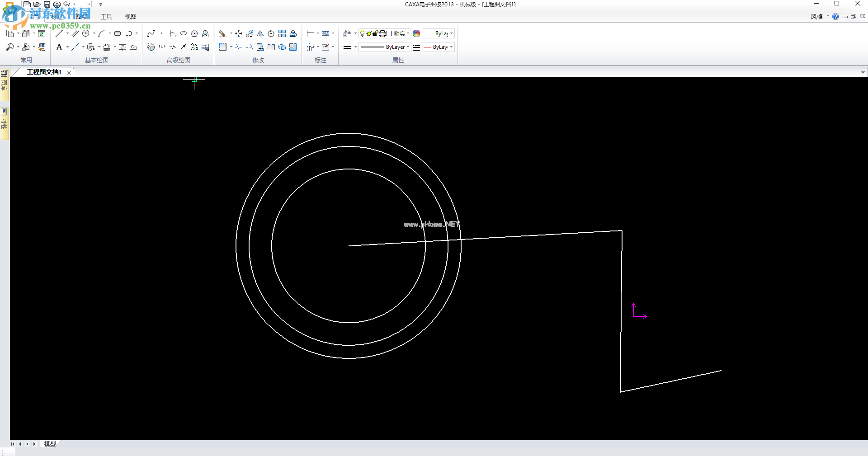
Task: Select the Arc drawing tool
Action: [102, 33]
